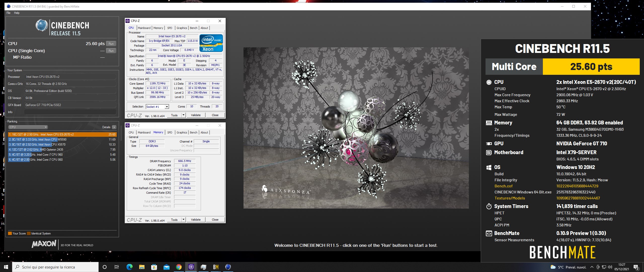This screenshot has width=644, height=272.
Task: Expand the Ranking CPU dropdown
Action: click(x=28, y=127)
